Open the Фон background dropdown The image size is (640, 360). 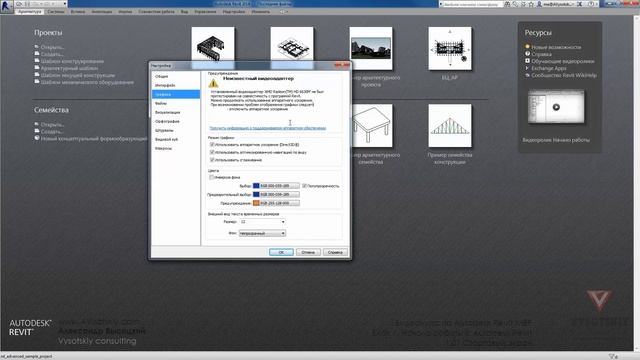262,233
